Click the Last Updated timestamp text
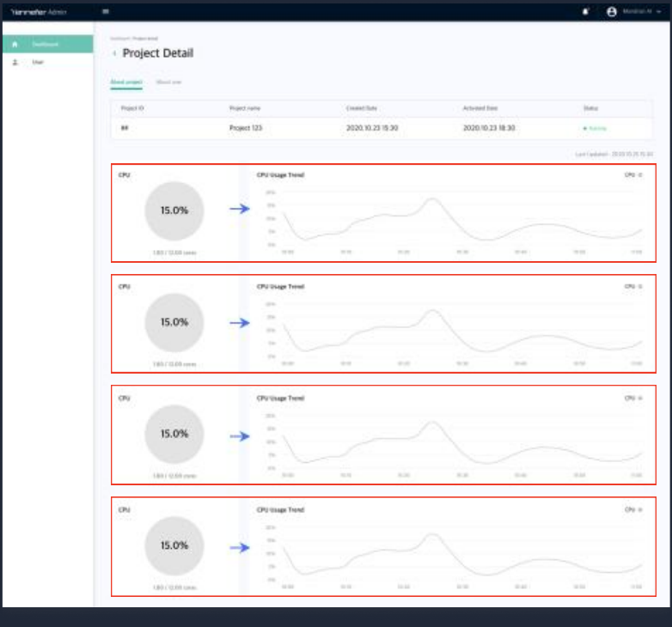 (614, 154)
